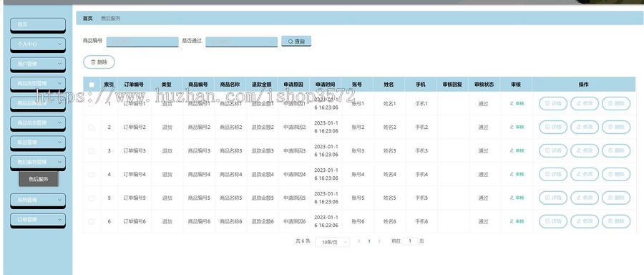Check the checkbox for row 订单编号1

(x=91, y=104)
